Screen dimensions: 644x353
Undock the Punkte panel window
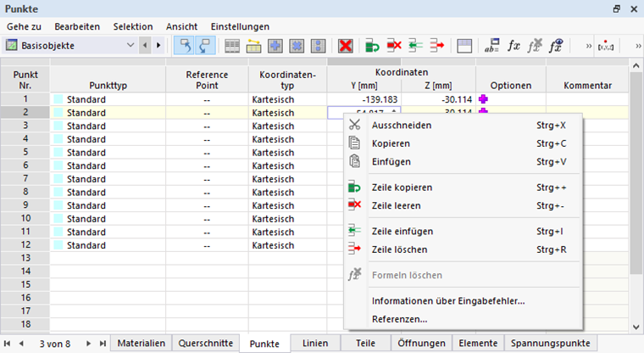coord(617,8)
